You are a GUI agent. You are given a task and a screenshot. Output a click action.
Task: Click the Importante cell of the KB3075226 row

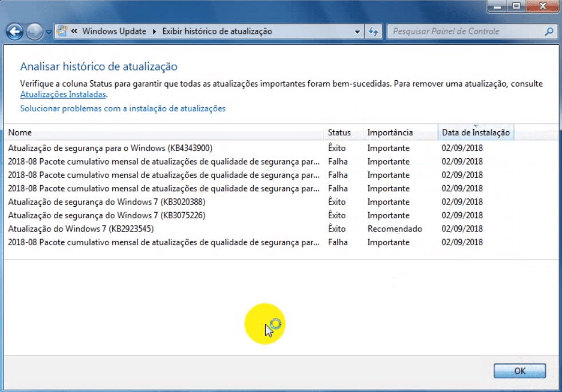(x=388, y=215)
